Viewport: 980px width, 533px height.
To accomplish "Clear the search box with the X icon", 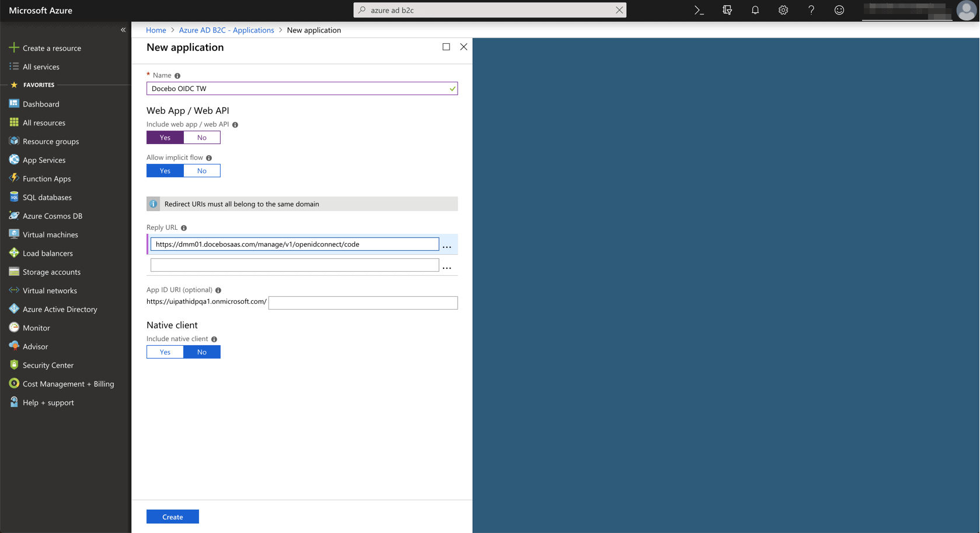I will pyautogui.click(x=619, y=10).
